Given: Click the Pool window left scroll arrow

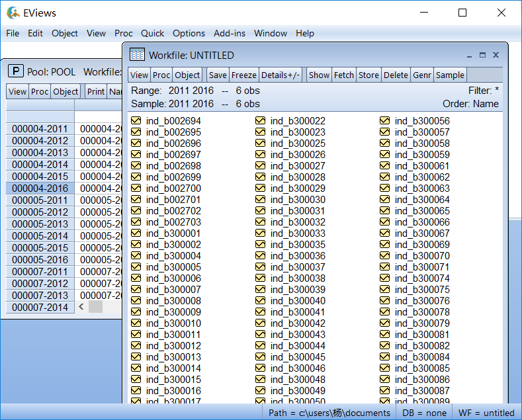Looking at the screenshot, I should [x=82, y=307].
